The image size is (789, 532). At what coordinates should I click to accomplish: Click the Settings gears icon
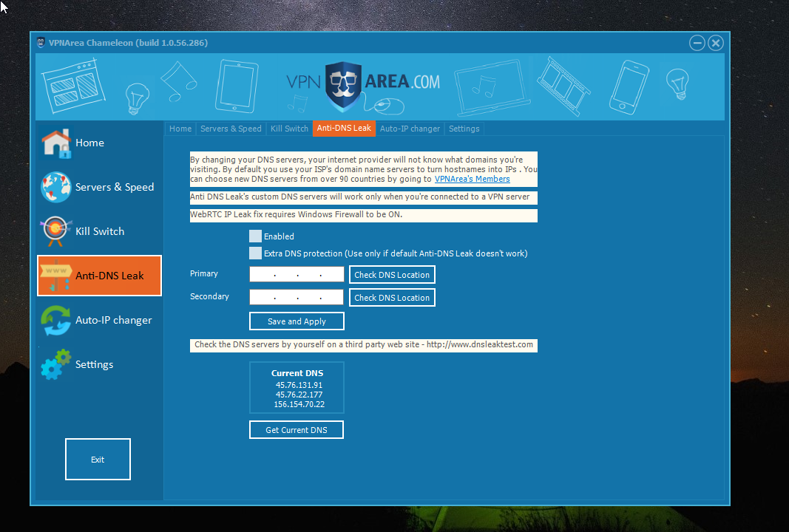point(56,364)
